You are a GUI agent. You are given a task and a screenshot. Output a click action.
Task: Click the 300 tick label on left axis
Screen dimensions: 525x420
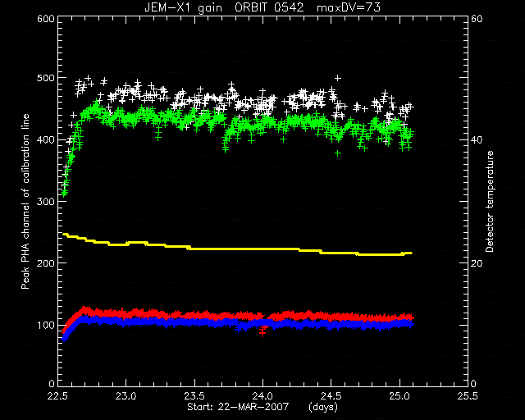(46, 201)
